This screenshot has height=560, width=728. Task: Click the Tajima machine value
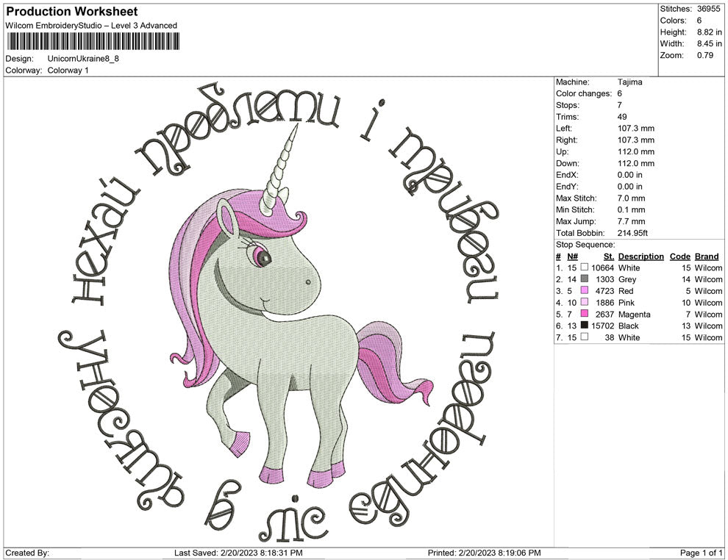[629, 82]
